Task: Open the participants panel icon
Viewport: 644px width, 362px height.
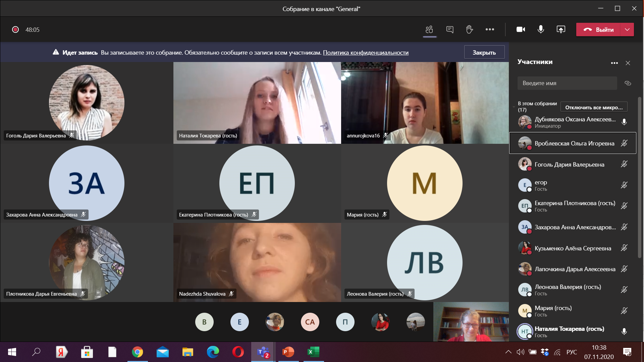Action: pyautogui.click(x=429, y=29)
